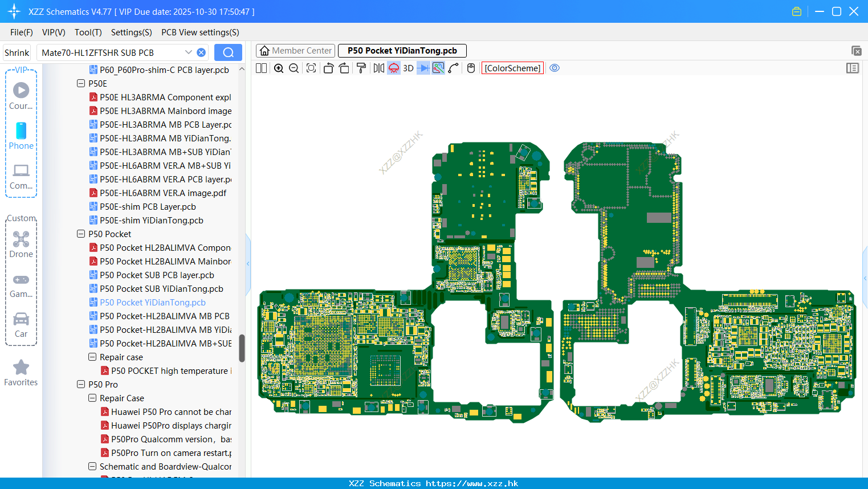Open the right side panel layout icon
This screenshot has height=489, width=868.
(853, 68)
